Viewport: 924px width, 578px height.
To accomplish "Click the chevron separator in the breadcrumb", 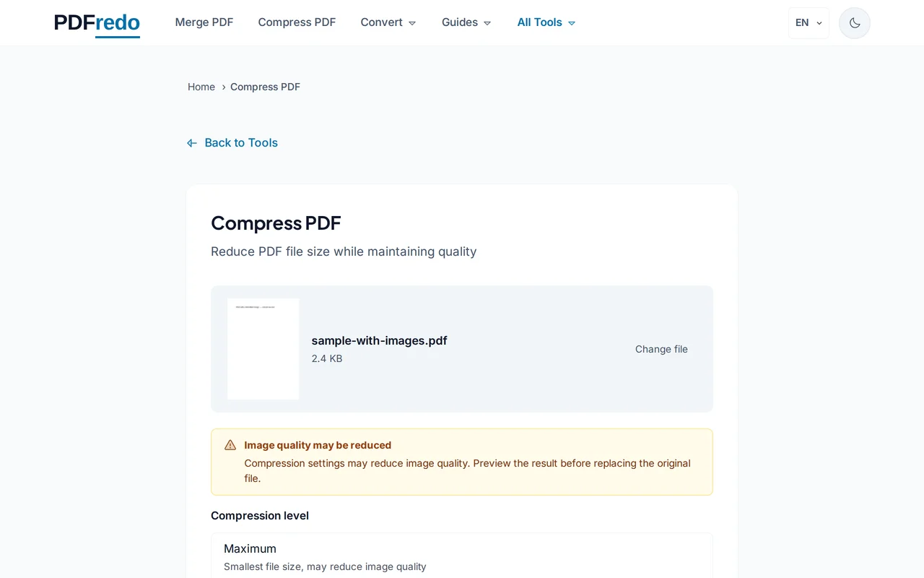I will 223,87.
